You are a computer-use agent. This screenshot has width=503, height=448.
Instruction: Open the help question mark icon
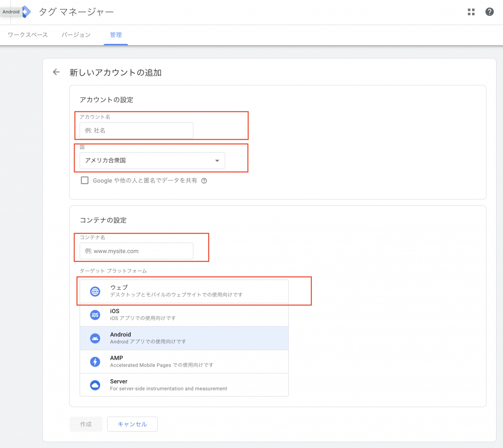tap(489, 12)
